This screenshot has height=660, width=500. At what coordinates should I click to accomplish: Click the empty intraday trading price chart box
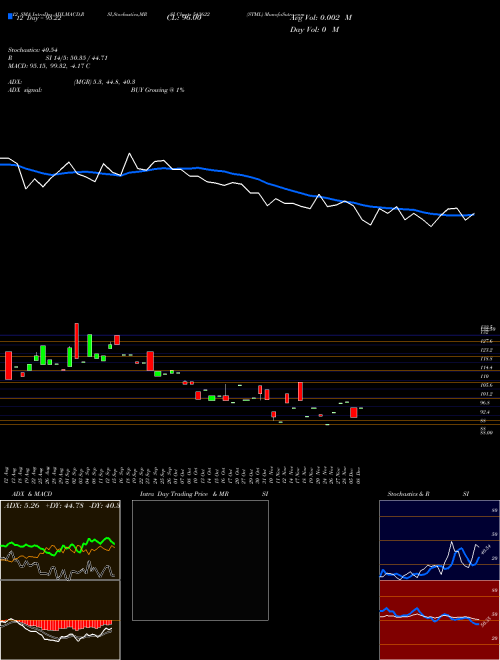[x=200, y=560]
